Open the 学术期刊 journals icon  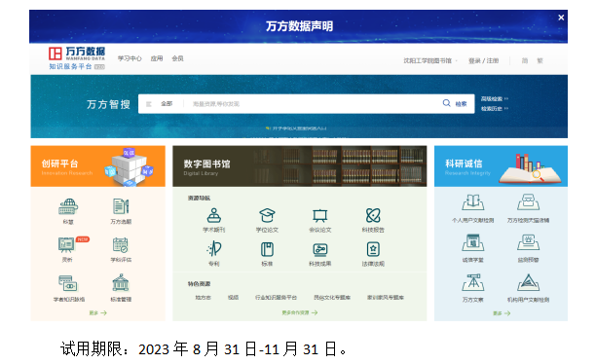214,215
